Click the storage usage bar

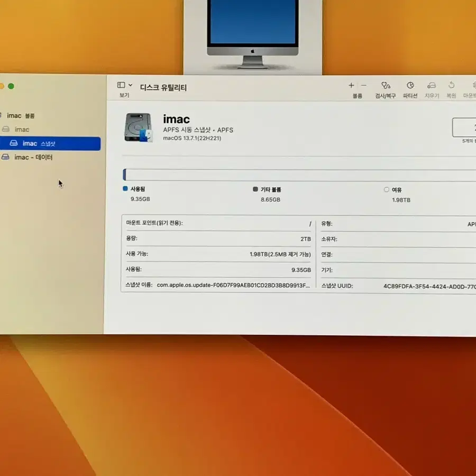pyautogui.click(x=299, y=175)
